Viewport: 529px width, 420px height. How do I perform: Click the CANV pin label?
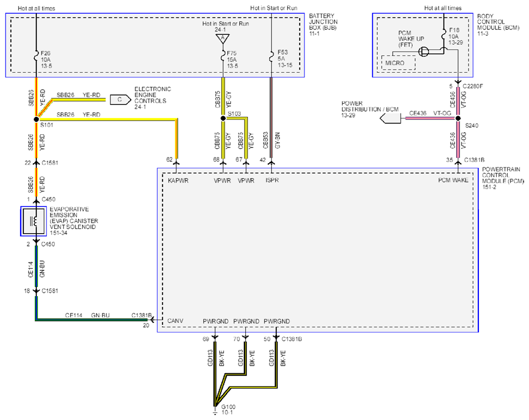(175, 321)
